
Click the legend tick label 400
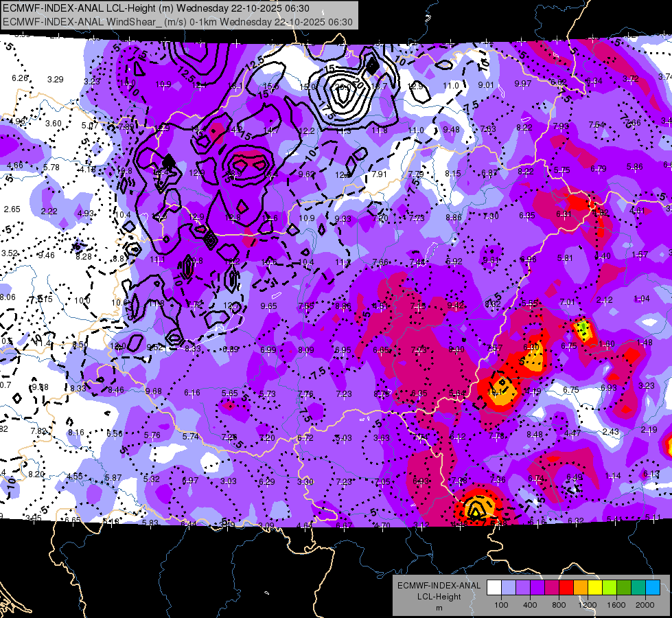point(530,605)
